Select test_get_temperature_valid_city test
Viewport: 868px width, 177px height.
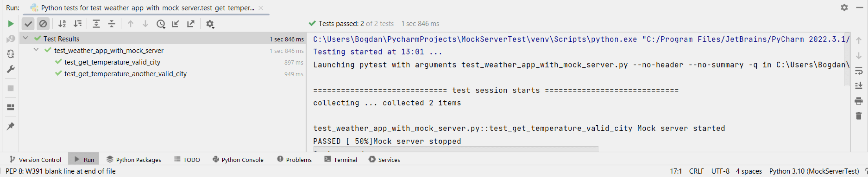coord(112,62)
